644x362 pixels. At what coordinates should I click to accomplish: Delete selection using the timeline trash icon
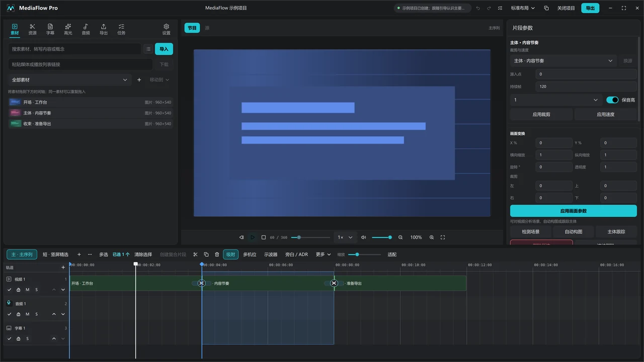pos(217,254)
